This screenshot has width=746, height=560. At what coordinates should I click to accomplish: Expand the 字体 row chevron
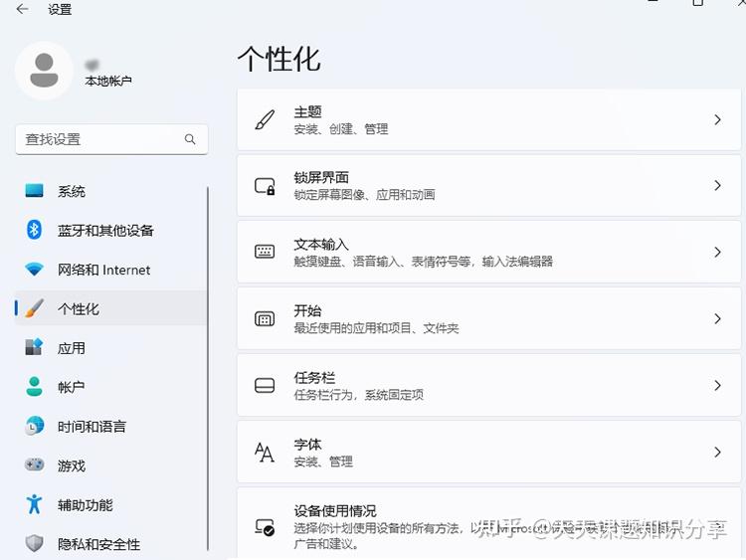click(x=717, y=452)
